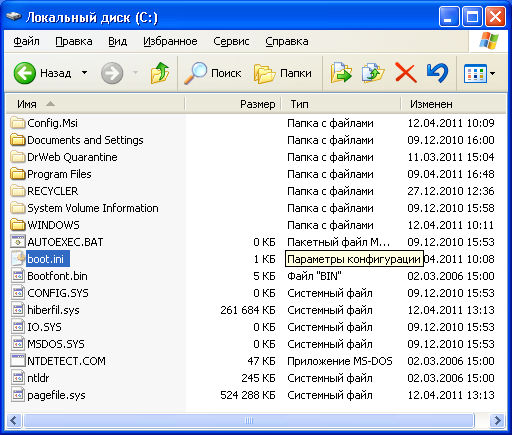Screen dimensions: 512x435
Task: Select the System Volume Information folder icon
Action: 18,208
